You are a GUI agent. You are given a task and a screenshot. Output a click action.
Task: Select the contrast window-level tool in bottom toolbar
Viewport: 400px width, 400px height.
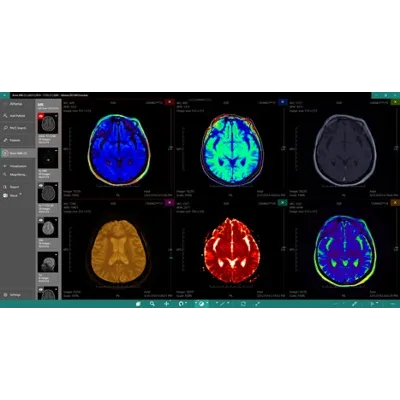201,304
